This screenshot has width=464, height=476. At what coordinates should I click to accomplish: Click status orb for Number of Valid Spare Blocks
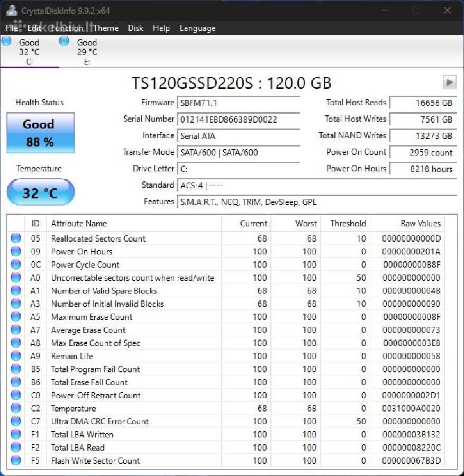point(16,290)
